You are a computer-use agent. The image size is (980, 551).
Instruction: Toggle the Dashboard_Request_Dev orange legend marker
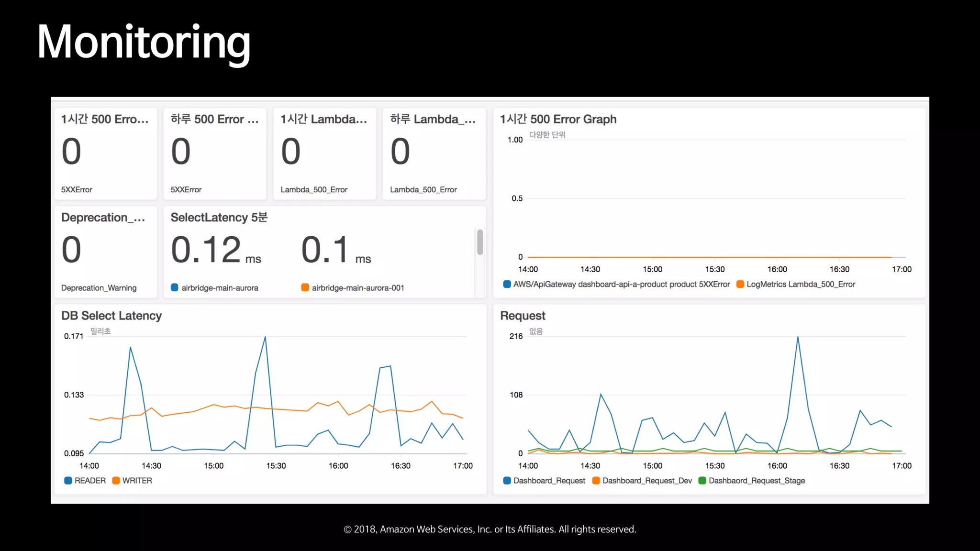(x=596, y=480)
